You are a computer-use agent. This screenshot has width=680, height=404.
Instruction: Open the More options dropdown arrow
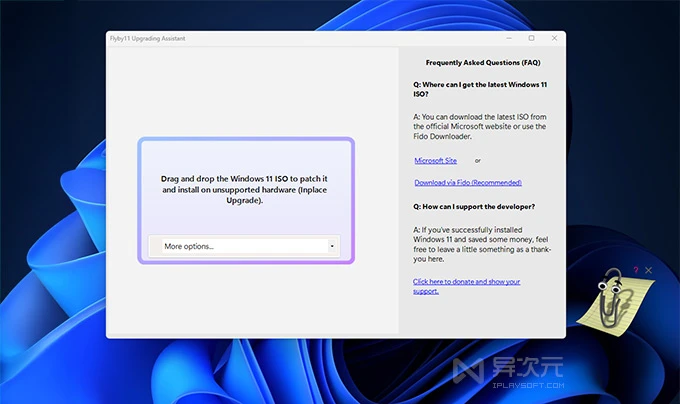tap(332, 246)
